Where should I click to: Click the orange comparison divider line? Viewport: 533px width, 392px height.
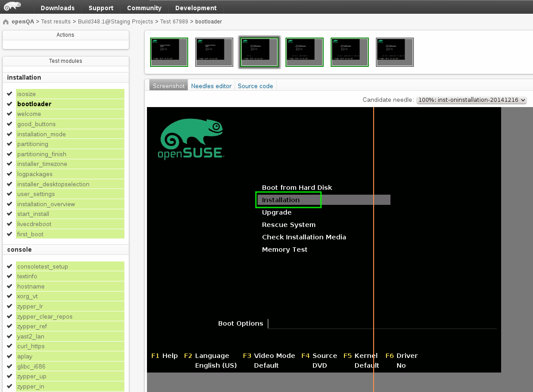[374, 249]
